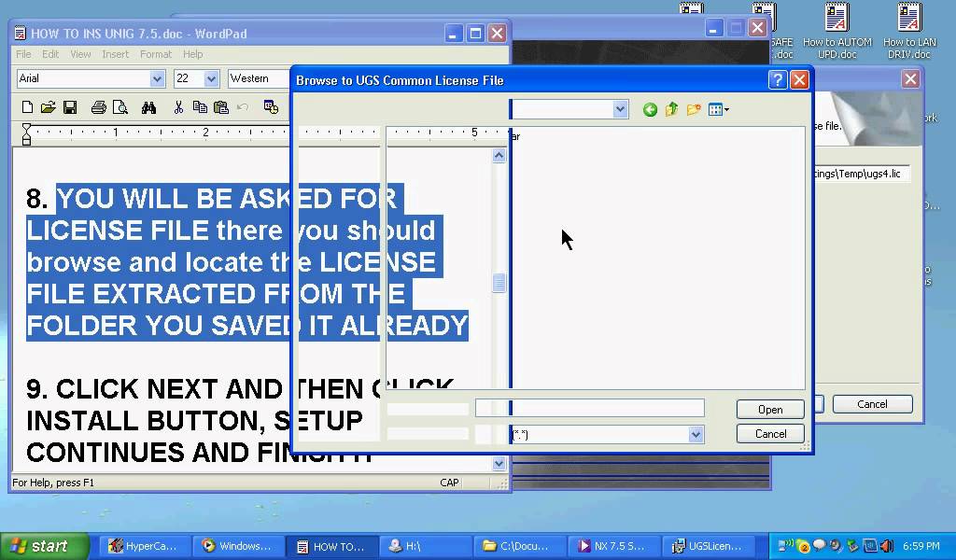Expand the font size 22 dropdown
956x560 pixels.
tap(211, 78)
